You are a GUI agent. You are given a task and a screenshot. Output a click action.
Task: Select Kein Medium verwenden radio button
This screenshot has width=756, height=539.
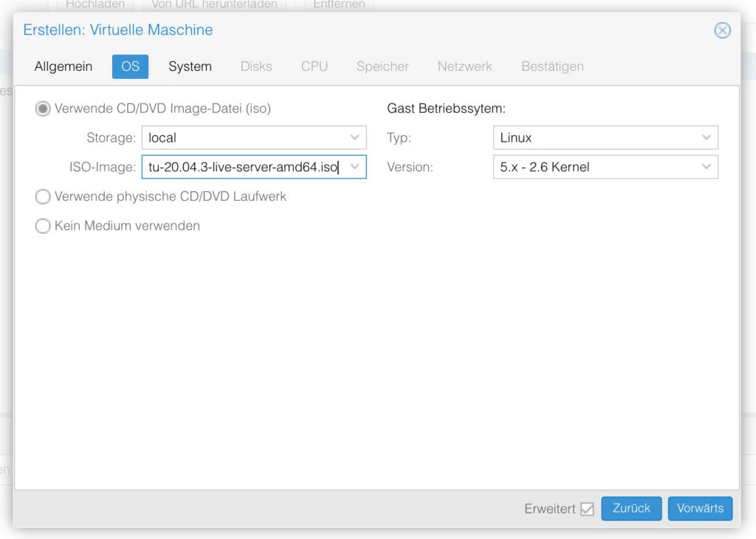(44, 227)
